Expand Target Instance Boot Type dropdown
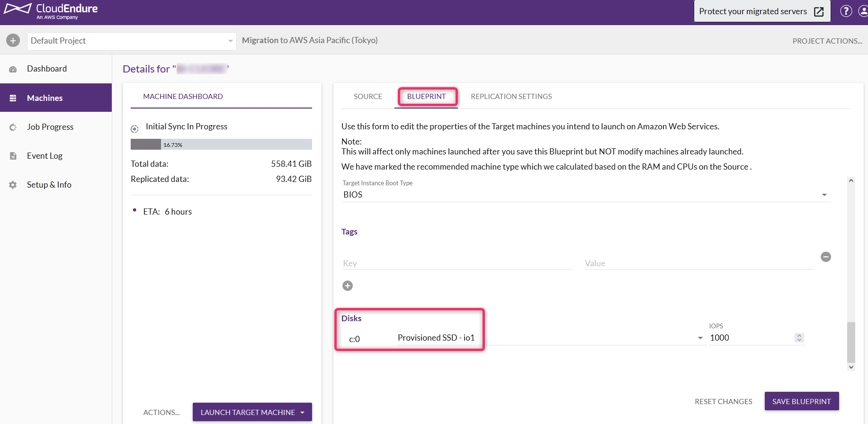 tap(586, 195)
